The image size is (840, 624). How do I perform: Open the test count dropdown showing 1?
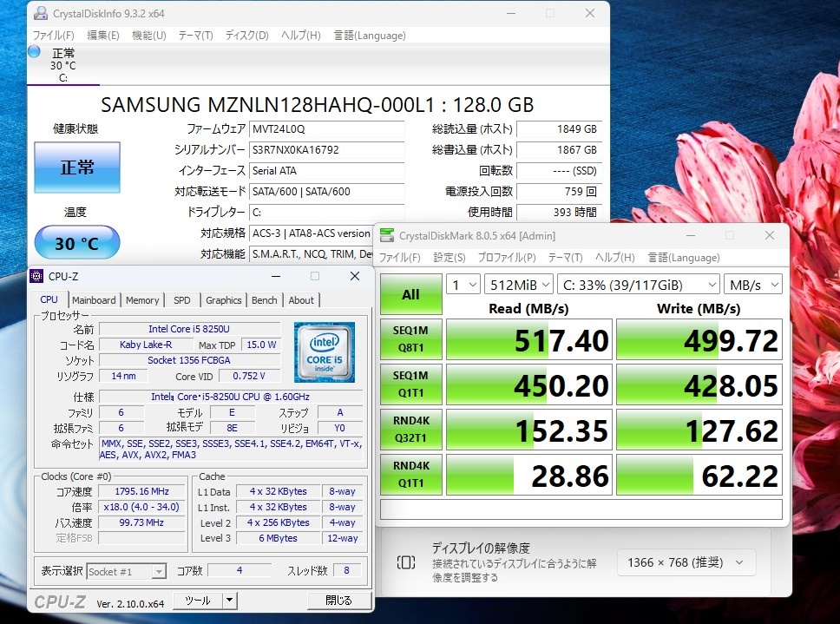463,285
